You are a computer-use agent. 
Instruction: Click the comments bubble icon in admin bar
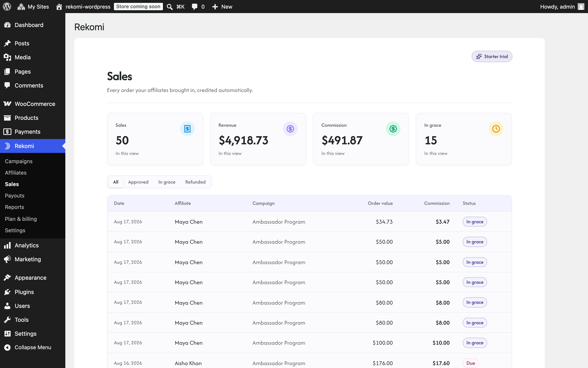tap(194, 7)
